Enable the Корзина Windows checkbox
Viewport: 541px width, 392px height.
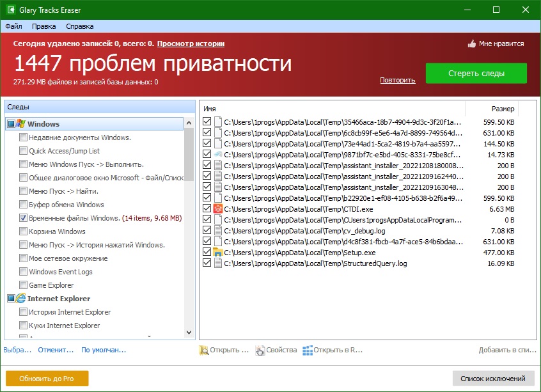click(23, 231)
